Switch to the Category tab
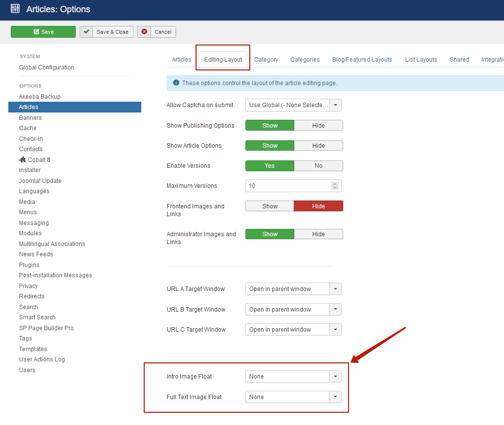 (x=266, y=60)
